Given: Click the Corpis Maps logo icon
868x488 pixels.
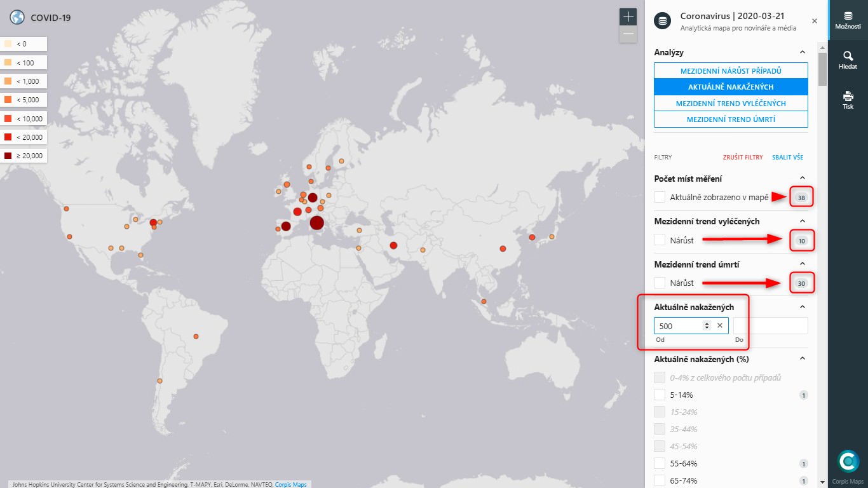Looking at the screenshot, I should pyautogui.click(x=848, y=461).
